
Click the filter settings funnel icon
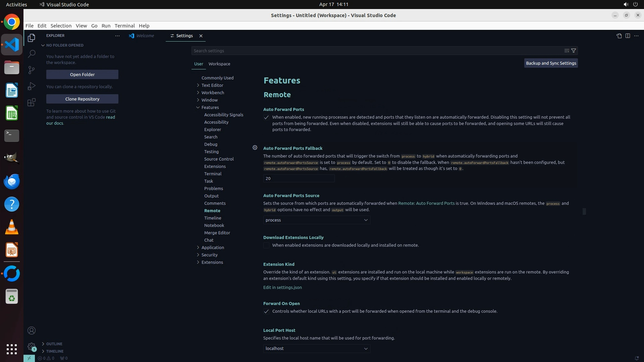[574, 51]
